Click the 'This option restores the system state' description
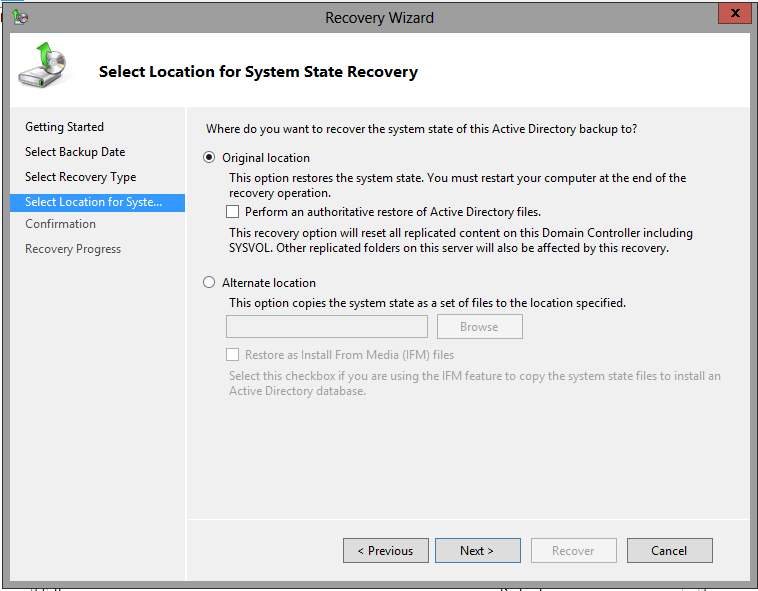 pyautogui.click(x=457, y=185)
